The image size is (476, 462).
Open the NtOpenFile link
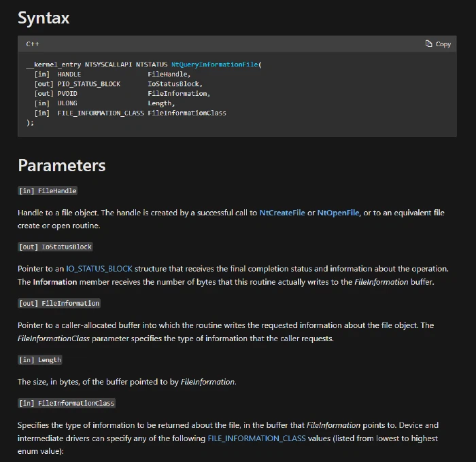pyautogui.click(x=338, y=213)
